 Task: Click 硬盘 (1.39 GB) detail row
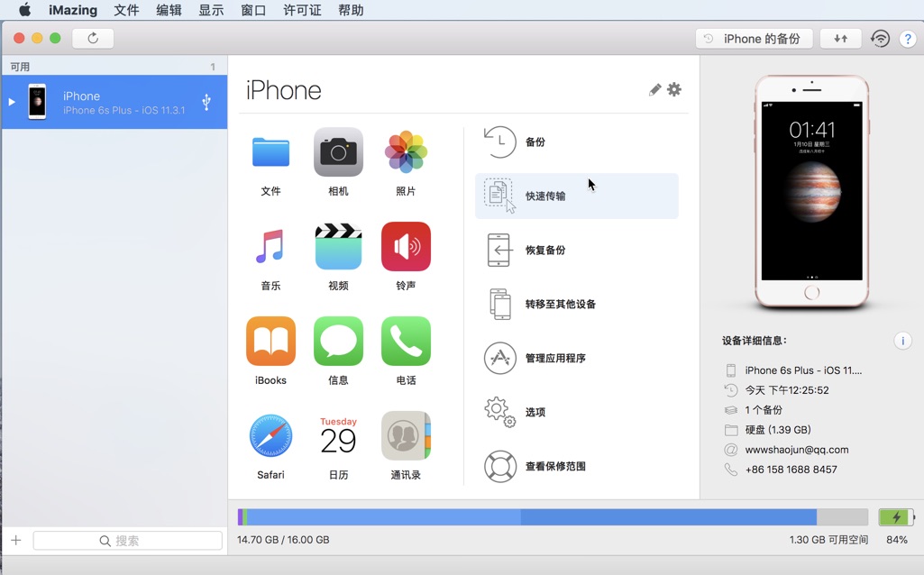(x=778, y=430)
